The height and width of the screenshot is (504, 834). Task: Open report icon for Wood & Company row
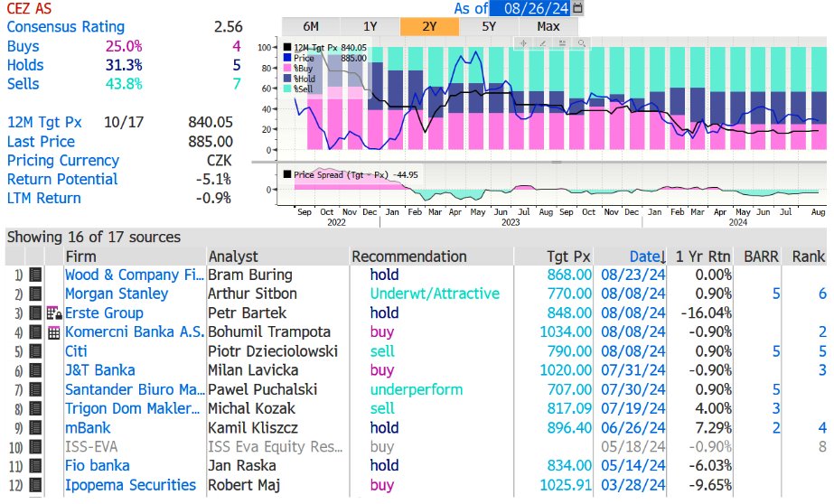[x=35, y=275]
